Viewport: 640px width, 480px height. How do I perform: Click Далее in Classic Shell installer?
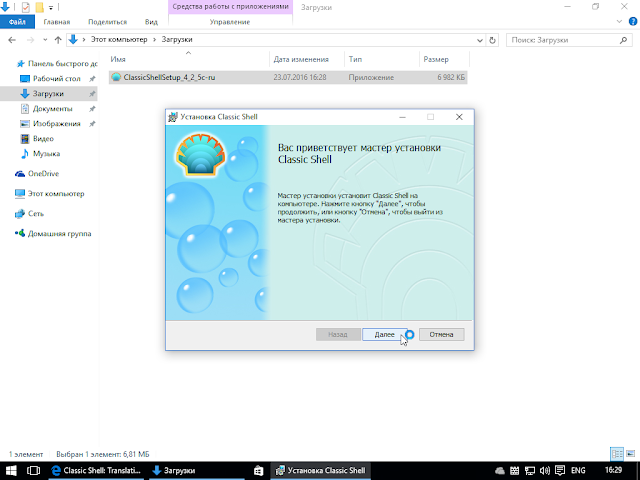click(x=384, y=334)
